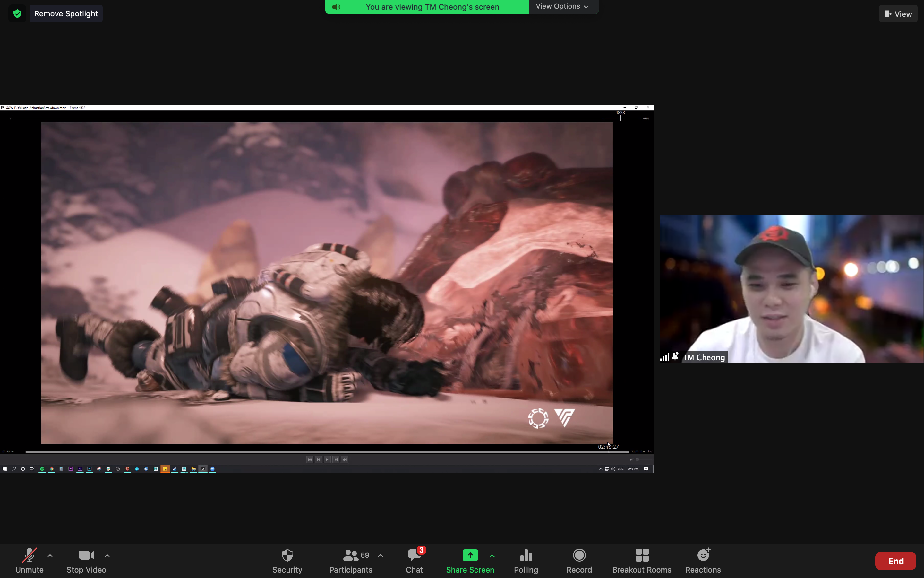924x578 pixels.
Task: Open the Reactions menu
Action: pyautogui.click(x=703, y=561)
